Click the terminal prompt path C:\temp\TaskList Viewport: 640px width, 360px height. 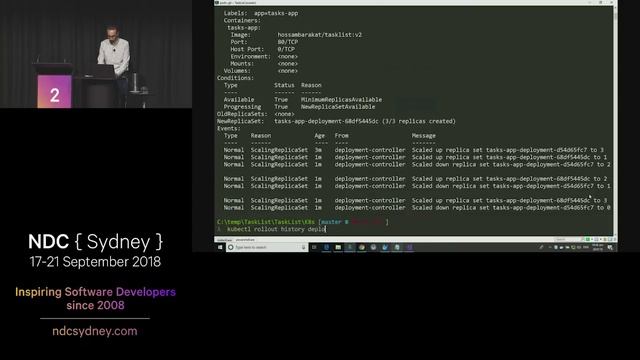point(266,222)
